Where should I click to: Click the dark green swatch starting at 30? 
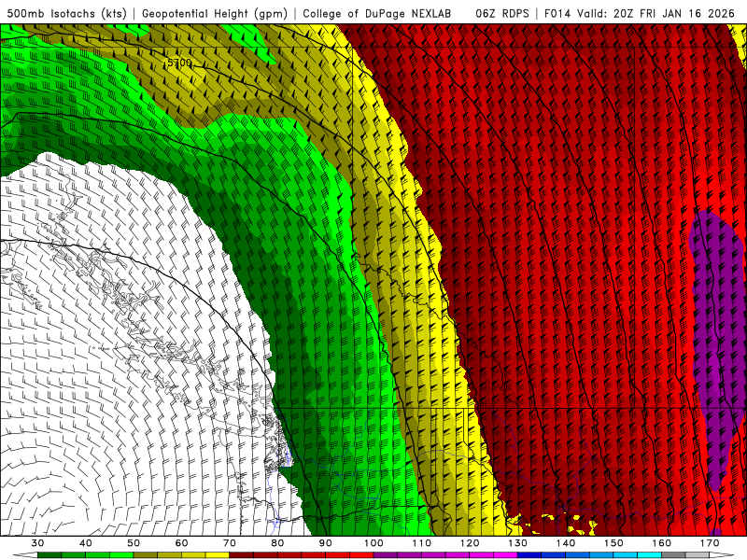tap(49, 555)
